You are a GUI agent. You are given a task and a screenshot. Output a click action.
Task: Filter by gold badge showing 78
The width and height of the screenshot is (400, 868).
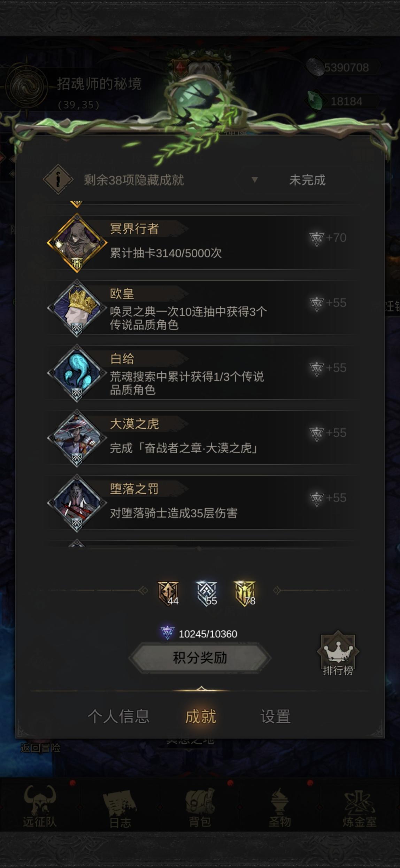tap(245, 594)
